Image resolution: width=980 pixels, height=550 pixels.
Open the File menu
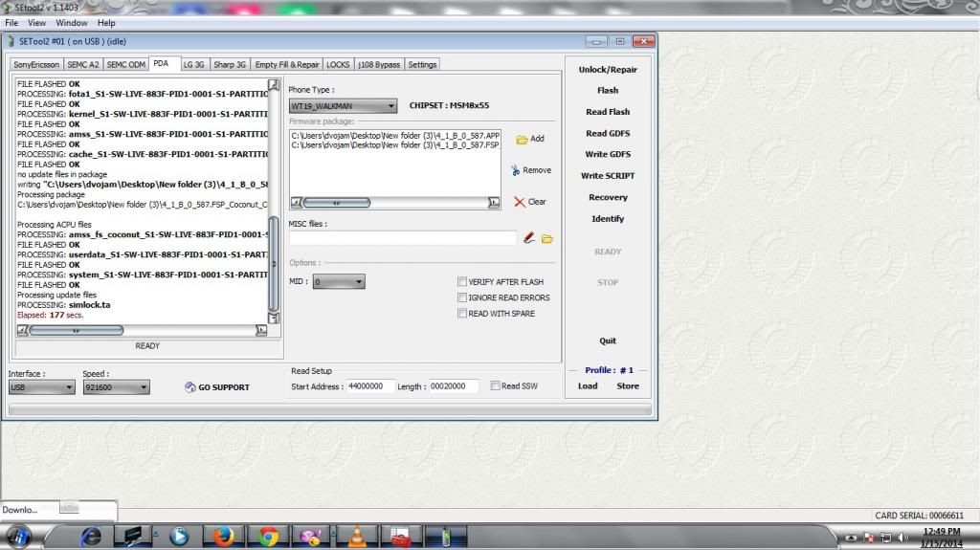11,23
